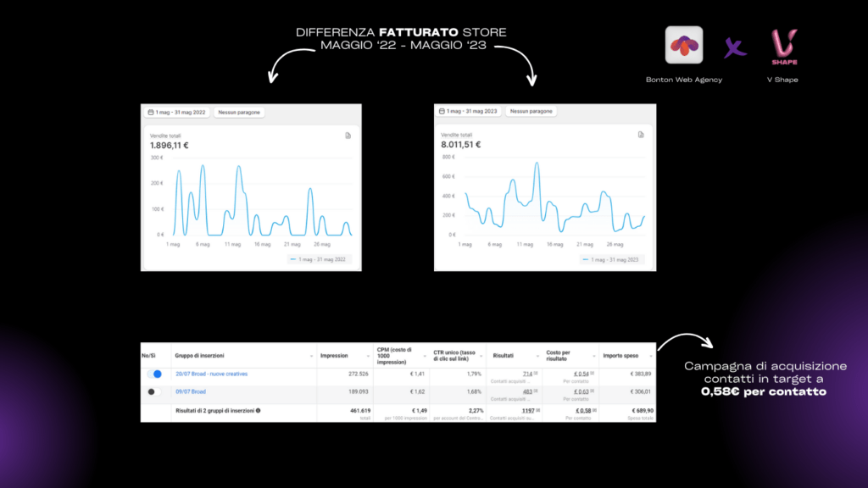Open the CTR unico column header dropdown
The height and width of the screenshot is (488, 868).
[481, 357]
